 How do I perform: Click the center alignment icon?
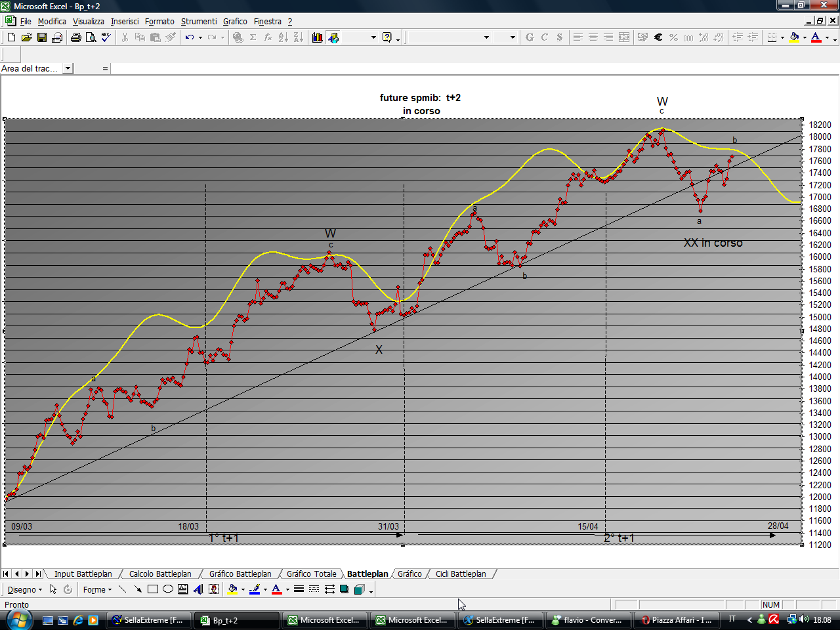pos(593,37)
